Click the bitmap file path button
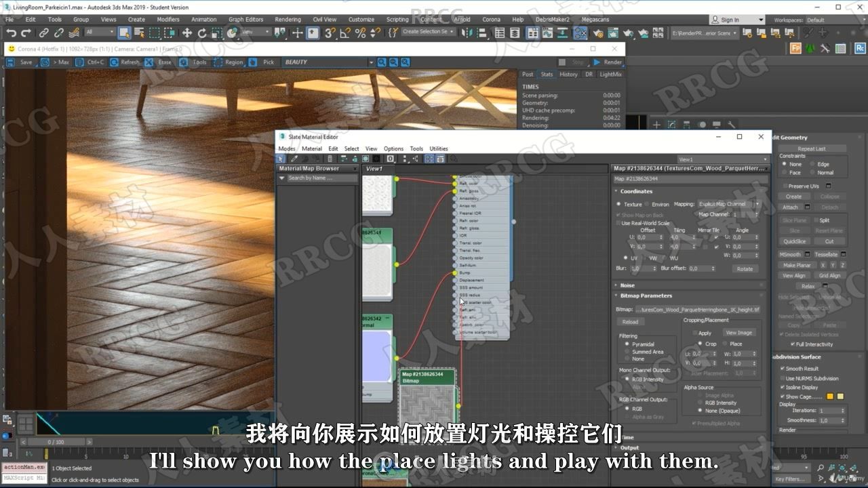The image size is (868, 488). tap(698, 310)
